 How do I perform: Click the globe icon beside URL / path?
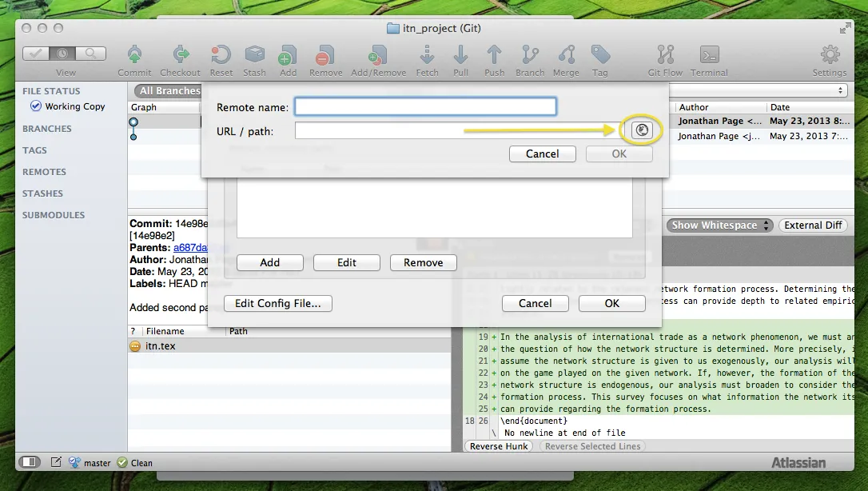tap(643, 130)
